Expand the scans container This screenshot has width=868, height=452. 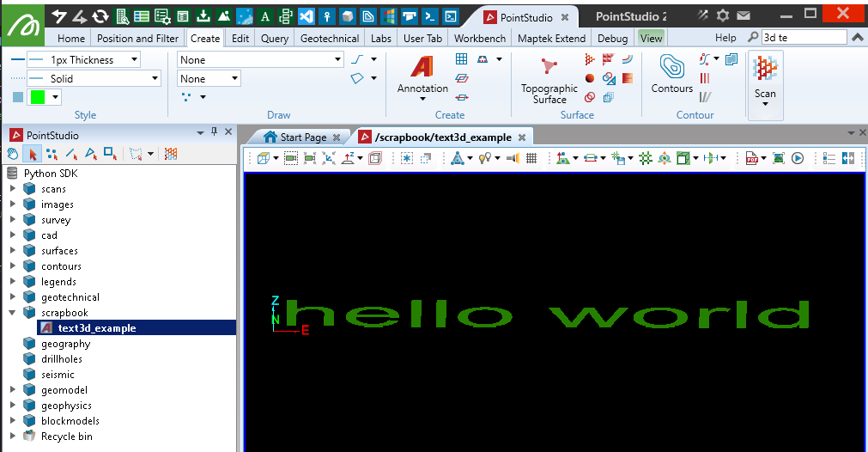tap(12, 189)
